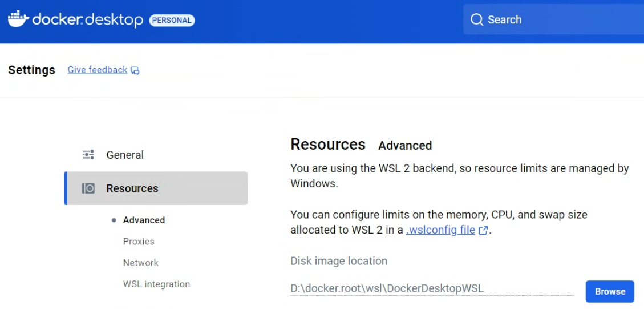The image size is (644, 309).
Task: Click the PERSONAL plan badge
Action: click(x=172, y=20)
